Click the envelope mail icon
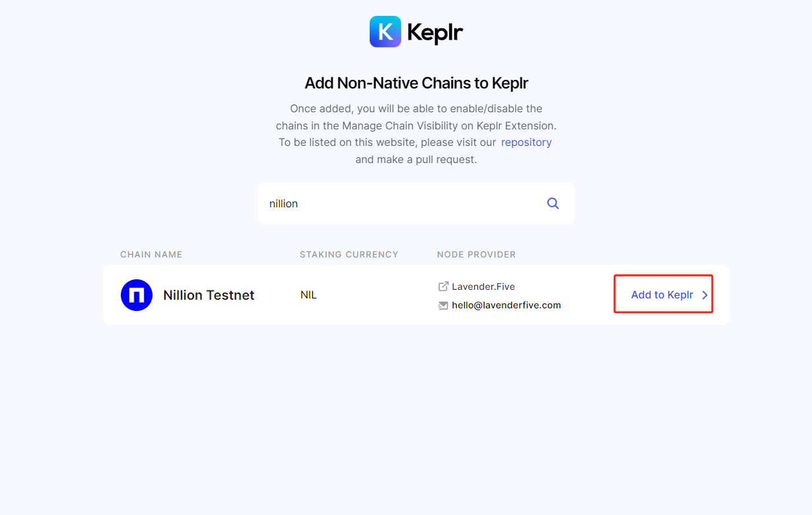 coord(444,305)
